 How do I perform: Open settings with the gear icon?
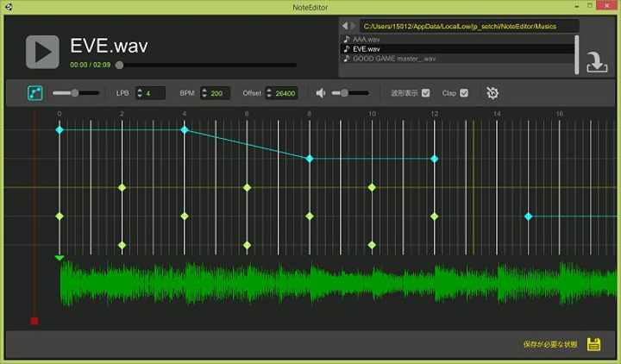tap(492, 93)
